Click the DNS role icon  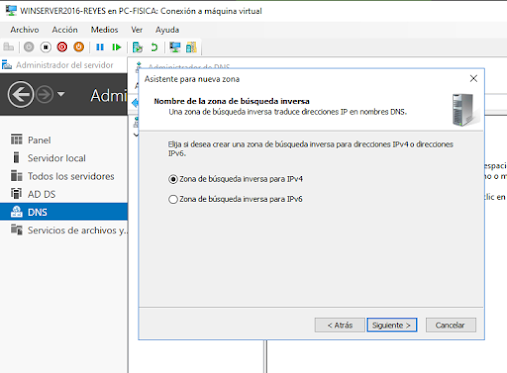[17, 212]
